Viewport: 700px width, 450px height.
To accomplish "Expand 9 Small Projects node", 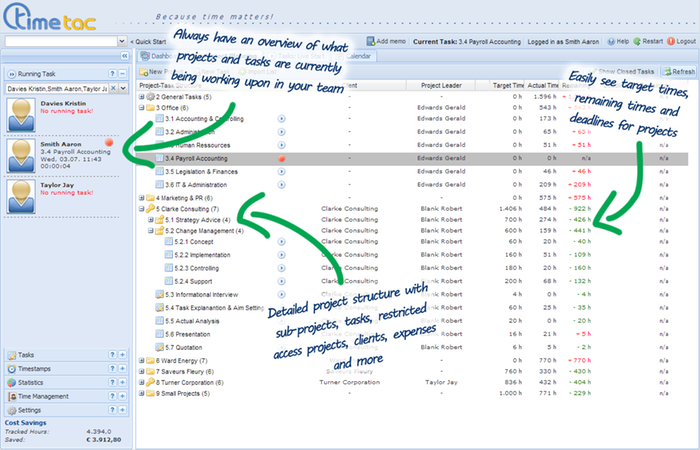I will 142,393.
